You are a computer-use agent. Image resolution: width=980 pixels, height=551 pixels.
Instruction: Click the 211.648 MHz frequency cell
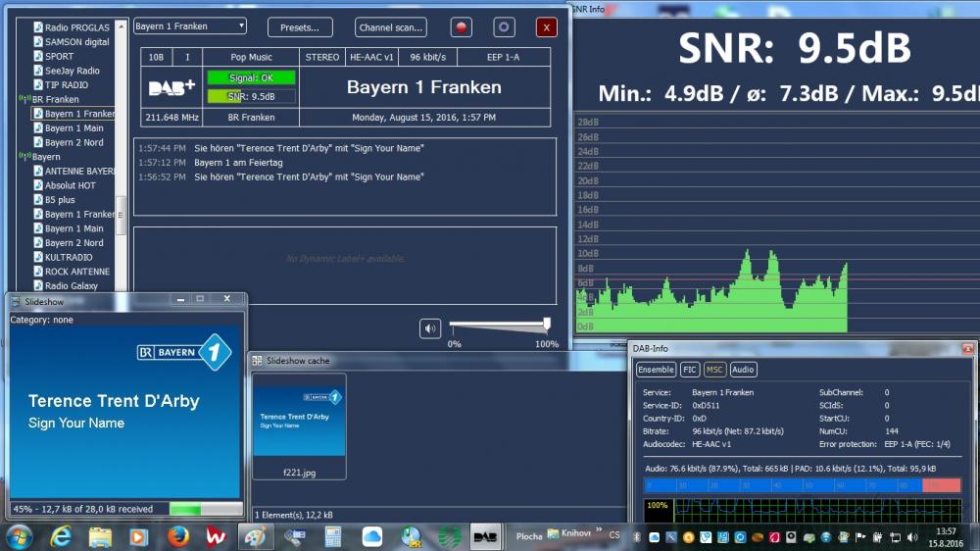tap(171, 117)
